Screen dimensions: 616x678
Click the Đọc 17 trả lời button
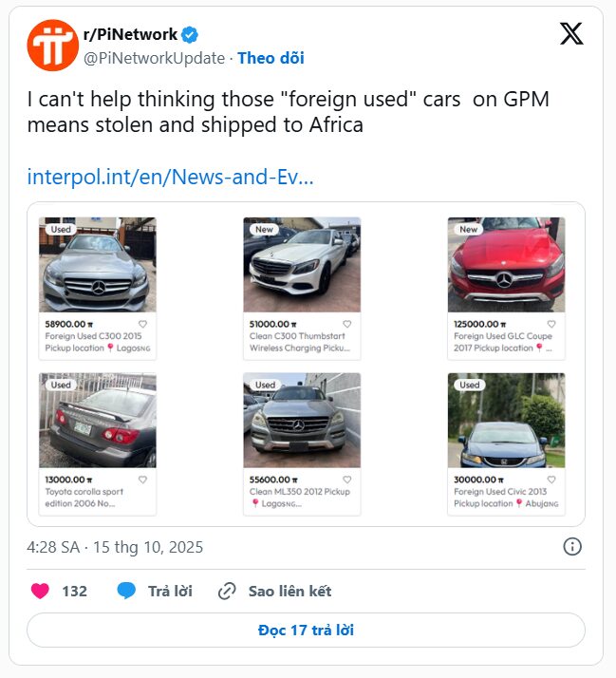[x=306, y=630]
